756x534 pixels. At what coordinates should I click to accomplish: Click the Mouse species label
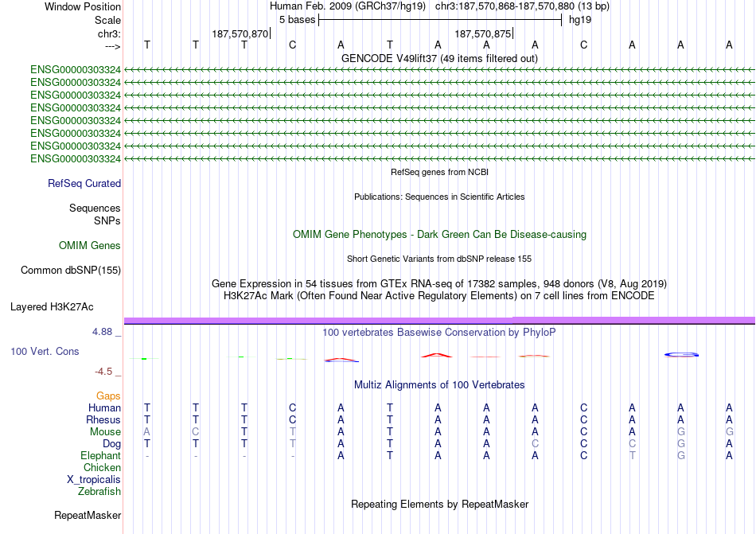coord(105,432)
